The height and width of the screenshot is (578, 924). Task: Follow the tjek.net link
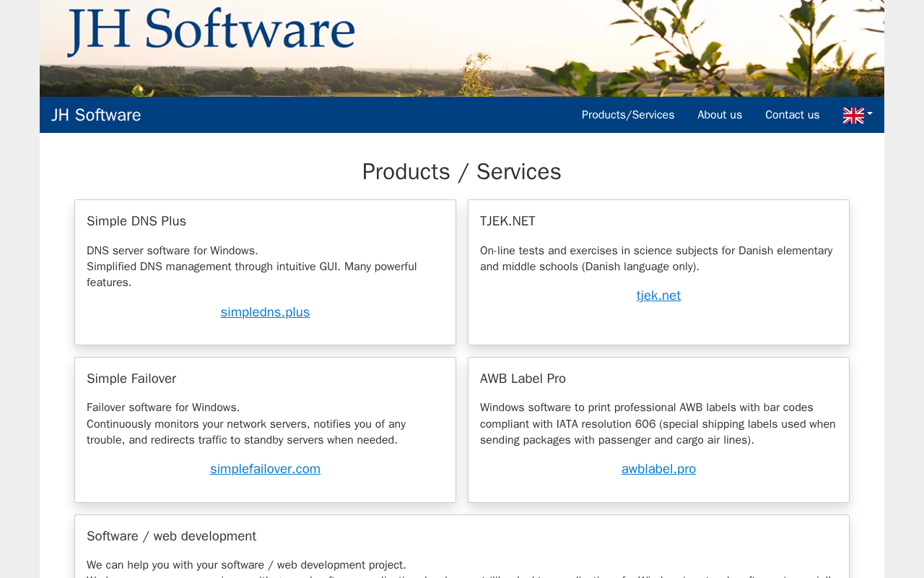tap(658, 296)
